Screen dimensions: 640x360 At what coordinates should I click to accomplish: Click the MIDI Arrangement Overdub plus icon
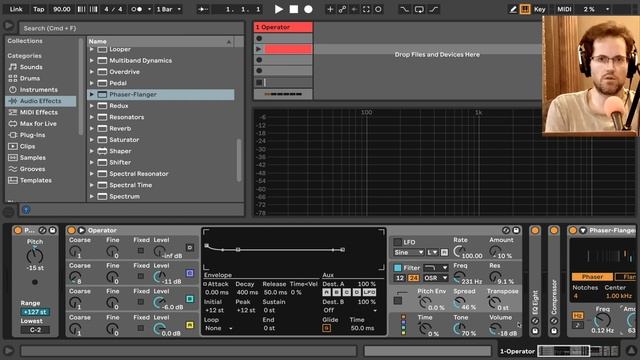click(330, 9)
